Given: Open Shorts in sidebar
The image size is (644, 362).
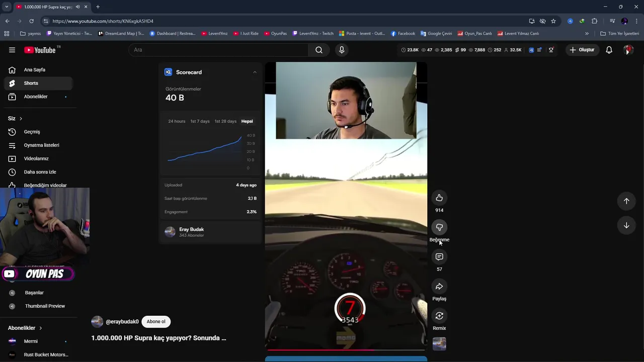Looking at the screenshot, I should tap(39, 83).
